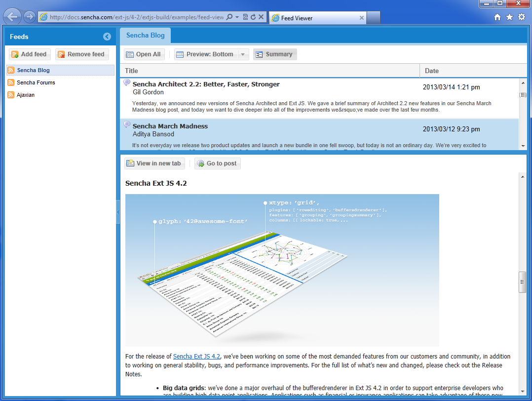532x401 pixels.
Task: Open the browser Home page icon
Action: [497, 17]
